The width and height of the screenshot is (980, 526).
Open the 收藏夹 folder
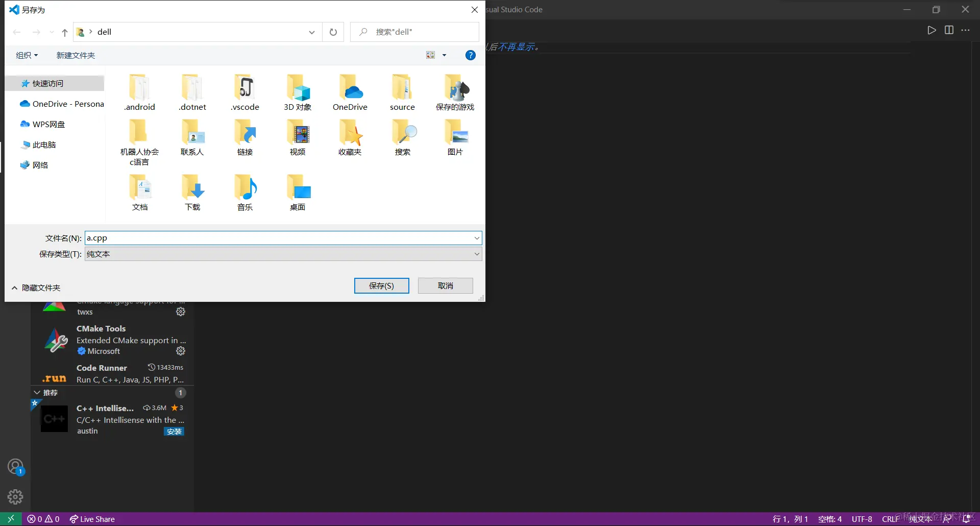pos(350,137)
